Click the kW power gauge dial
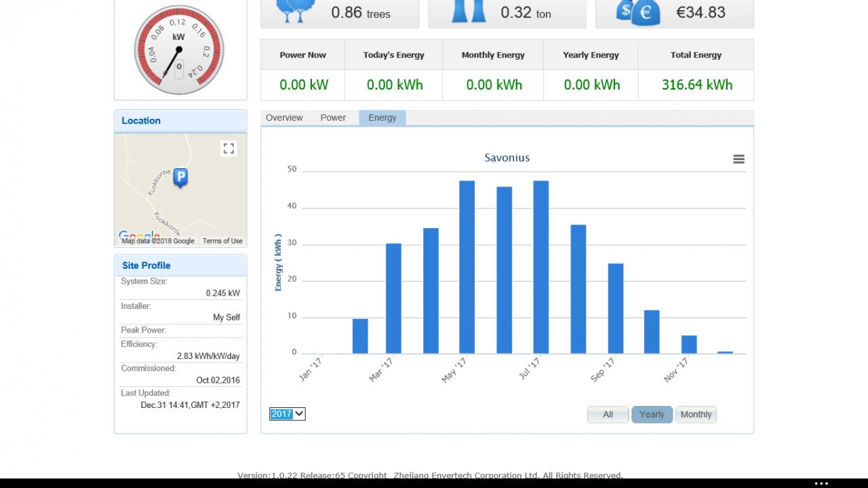 (x=179, y=50)
